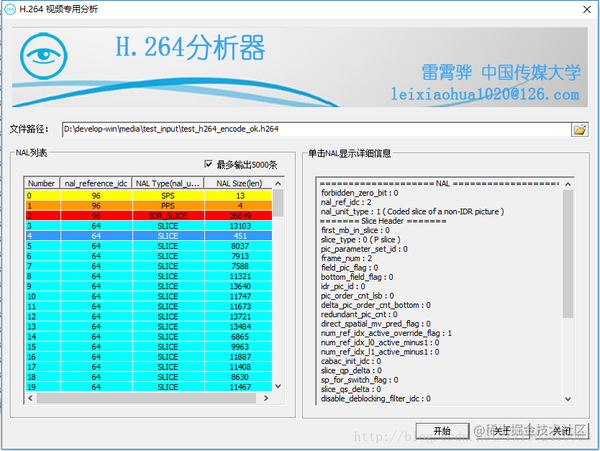Click NAL list scroll down arrow
Viewport: 600px width, 451px height.
pyautogui.click(x=278, y=386)
